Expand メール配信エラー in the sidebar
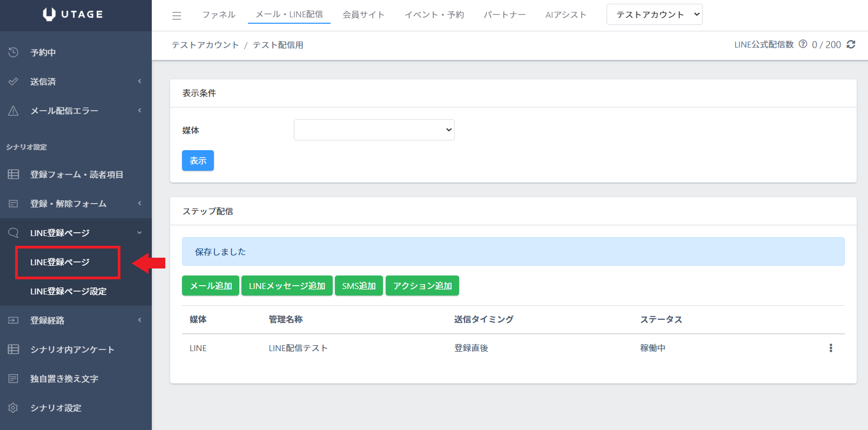Screen dimensions: 868x430 coord(64,111)
